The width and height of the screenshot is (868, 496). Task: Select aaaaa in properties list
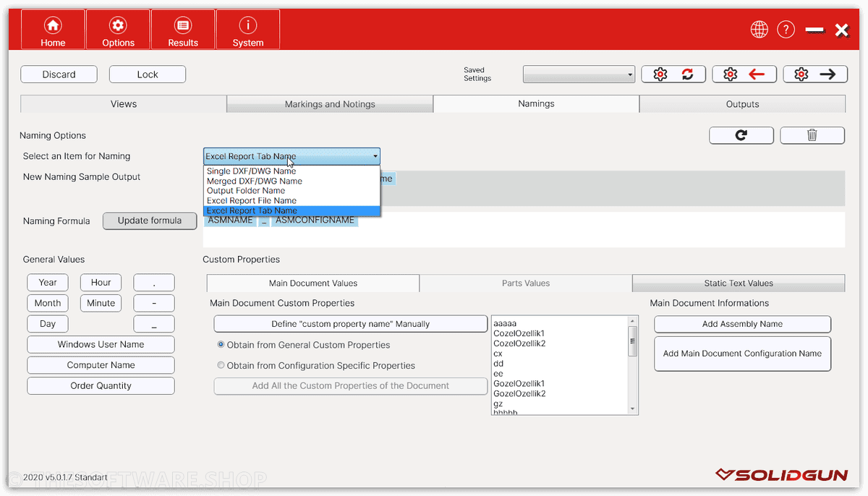pyautogui.click(x=505, y=323)
